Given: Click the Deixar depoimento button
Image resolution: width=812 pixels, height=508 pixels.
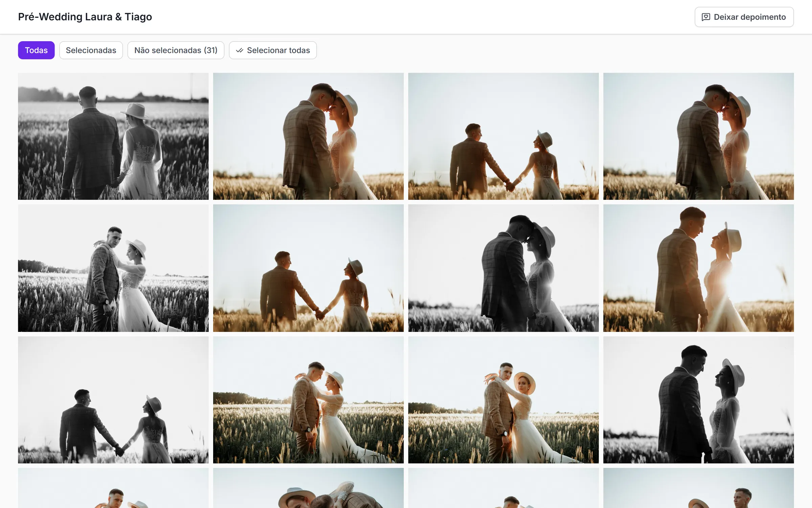Looking at the screenshot, I should point(744,17).
